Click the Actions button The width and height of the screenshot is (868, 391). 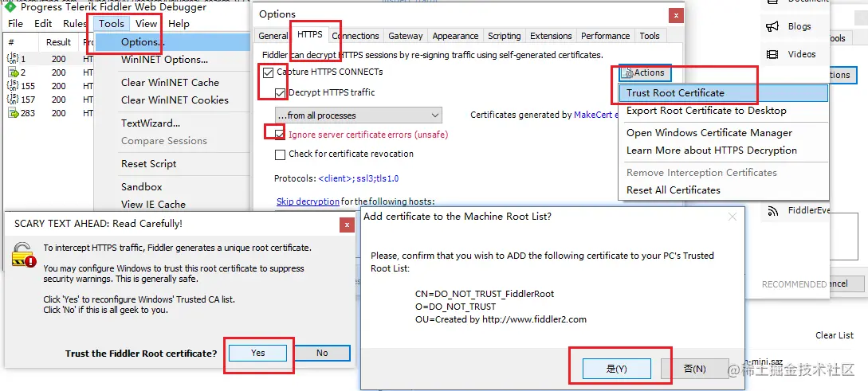click(645, 73)
